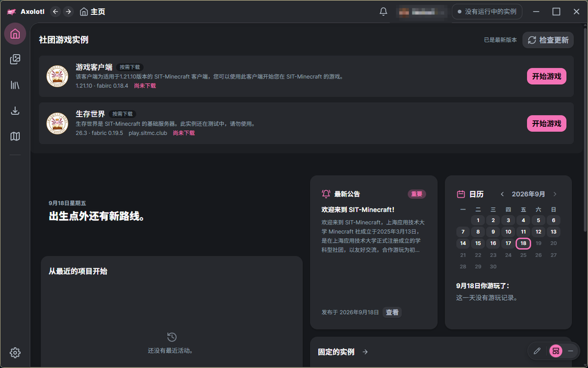
Task: Open the downloads sidebar icon
Action: pyautogui.click(x=15, y=111)
